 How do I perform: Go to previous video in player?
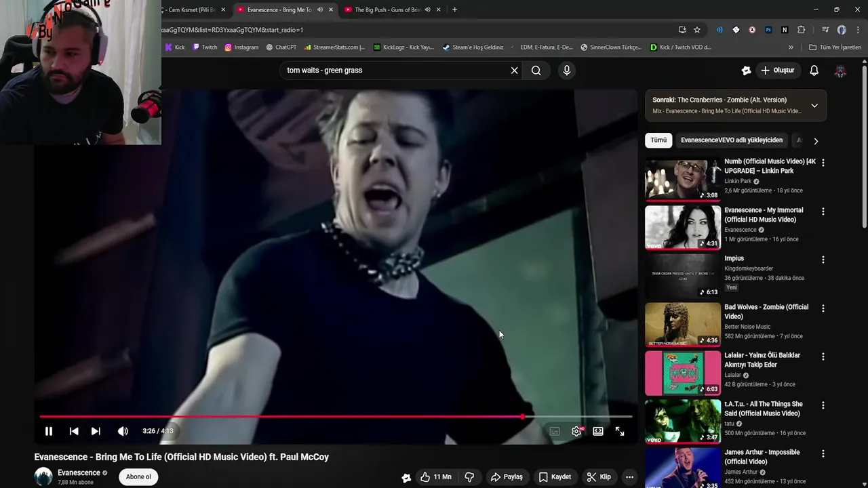pyautogui.click(x=74, y=431)
